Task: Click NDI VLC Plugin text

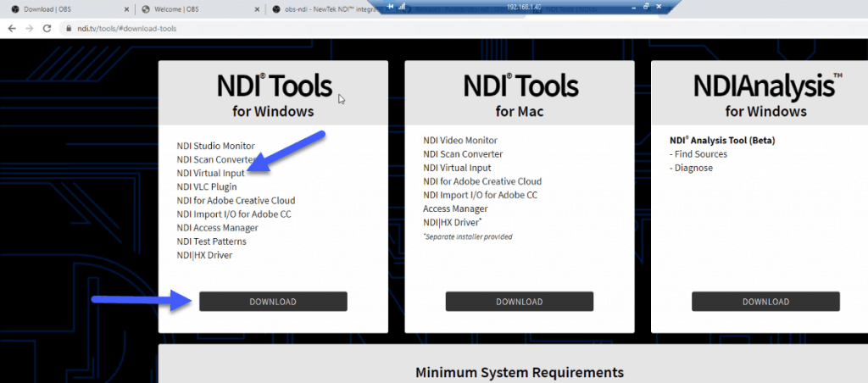Action: click(207, 187)
